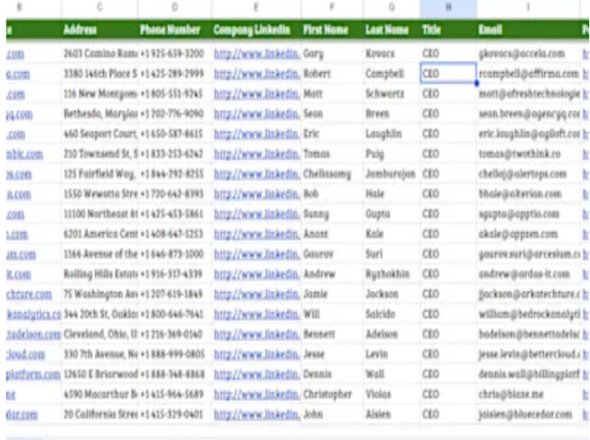Select address cell 1550 Wewatta Street
The image size is (590, 440).
[99, 194]
